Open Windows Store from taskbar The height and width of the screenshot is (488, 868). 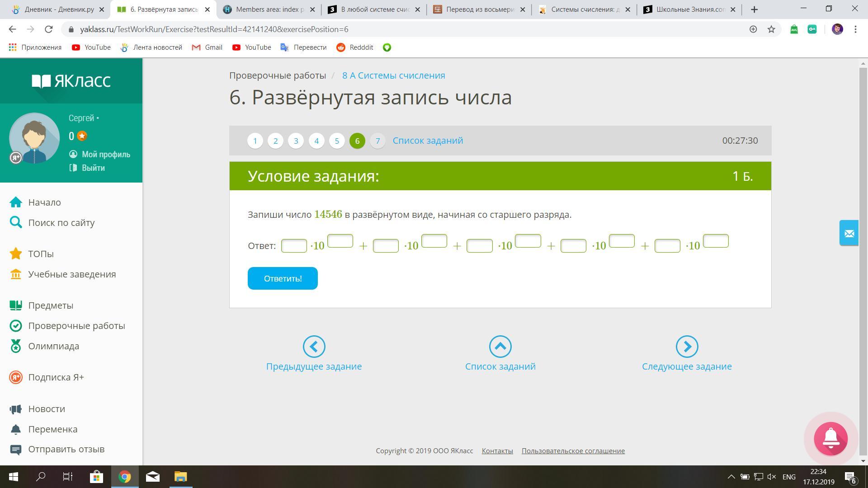click(96, 477)
